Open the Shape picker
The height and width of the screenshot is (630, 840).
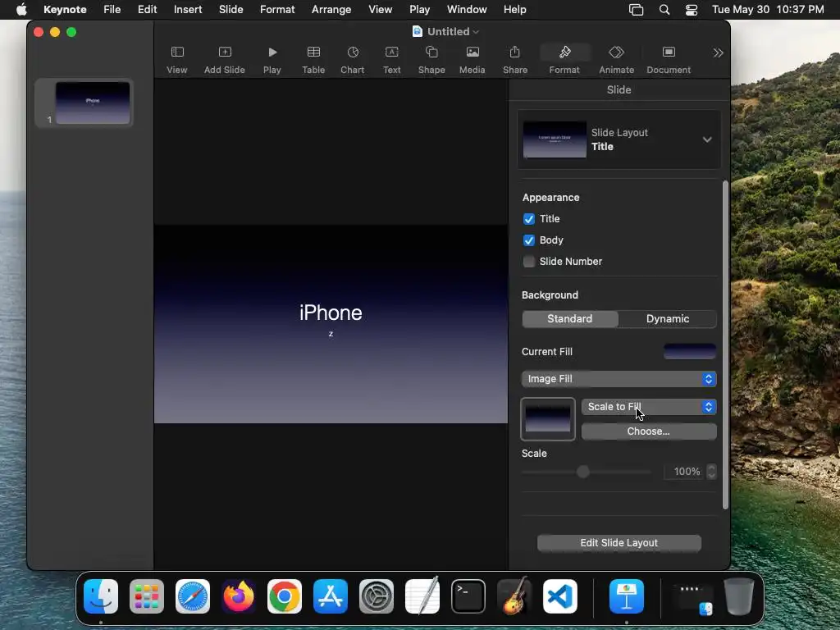pyautogui.click(x=431, y=59)
